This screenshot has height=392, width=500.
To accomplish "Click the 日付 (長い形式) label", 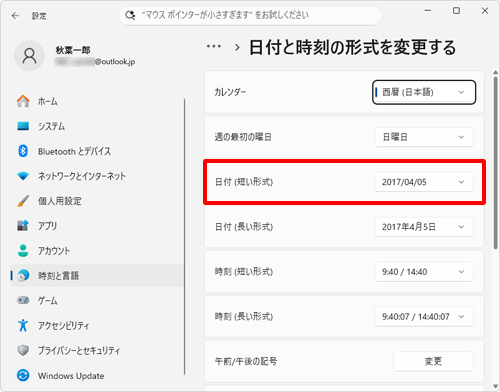I will click(x=244, y=227).
